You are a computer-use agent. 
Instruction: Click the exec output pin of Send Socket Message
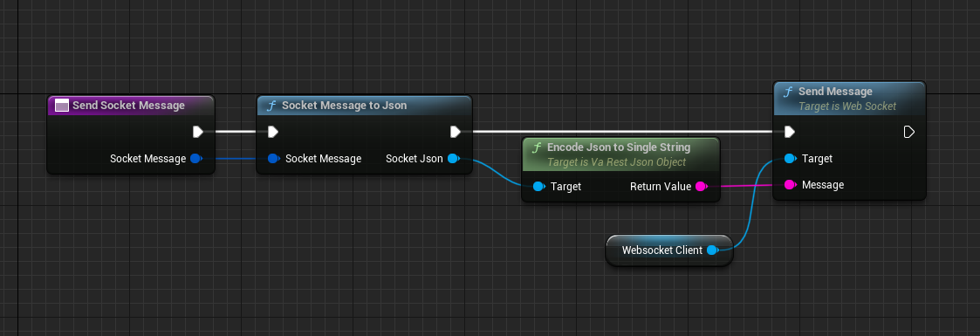click(197, 132)
